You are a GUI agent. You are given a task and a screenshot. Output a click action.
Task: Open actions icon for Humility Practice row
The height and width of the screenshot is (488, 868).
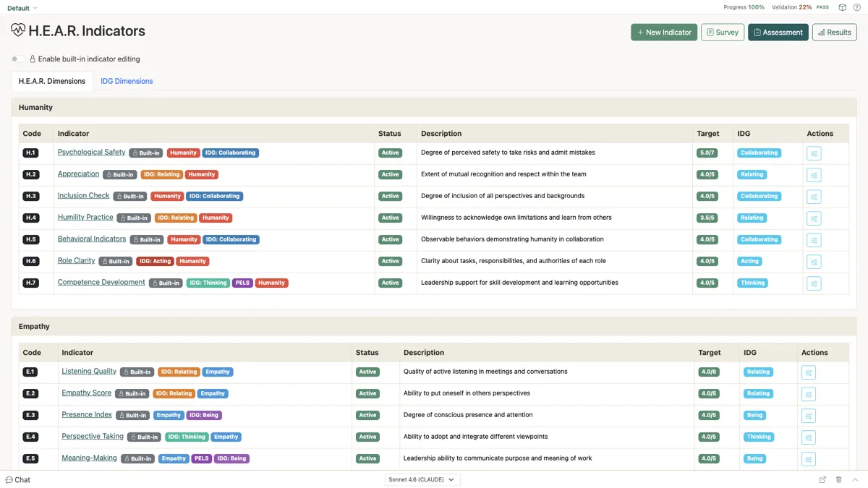pos(814,218)
